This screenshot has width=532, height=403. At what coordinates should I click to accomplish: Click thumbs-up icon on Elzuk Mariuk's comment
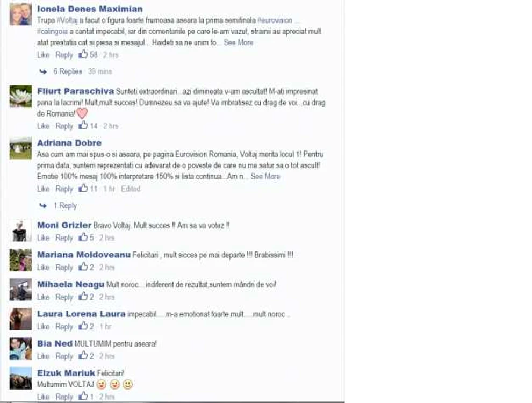[x=83, y=396]
